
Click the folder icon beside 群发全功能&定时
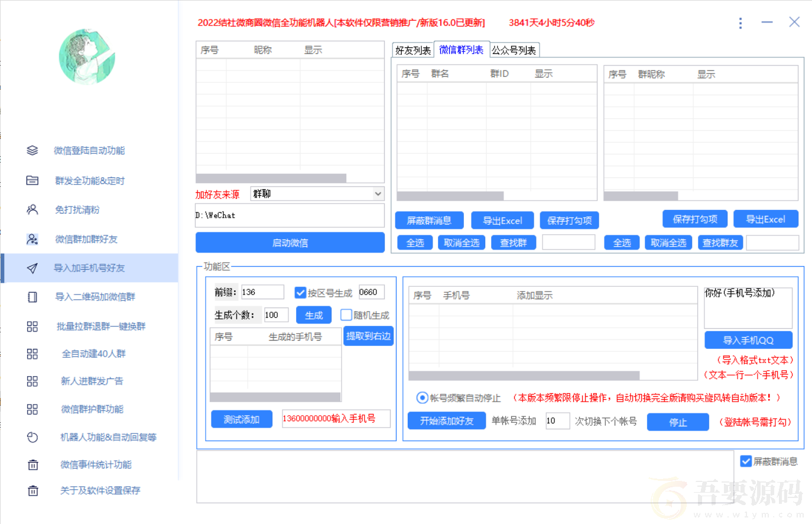pyautogui.click(x=33, y=180)
